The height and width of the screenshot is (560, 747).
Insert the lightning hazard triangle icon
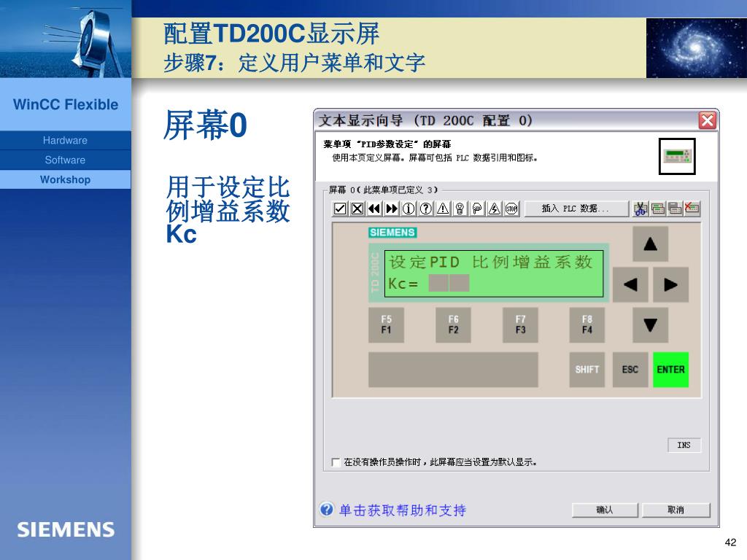495,209
